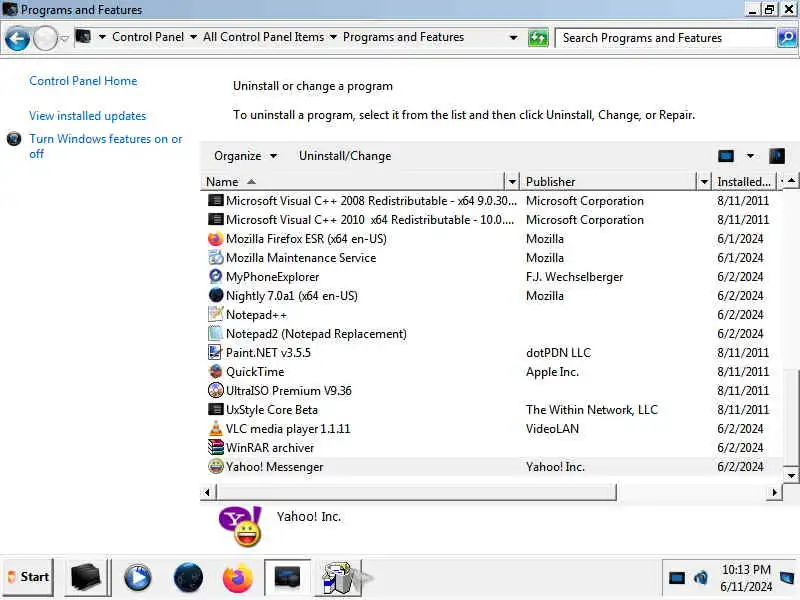Open View installed updates link
This screenshot has height=600, width=800.
coord(87,116)
